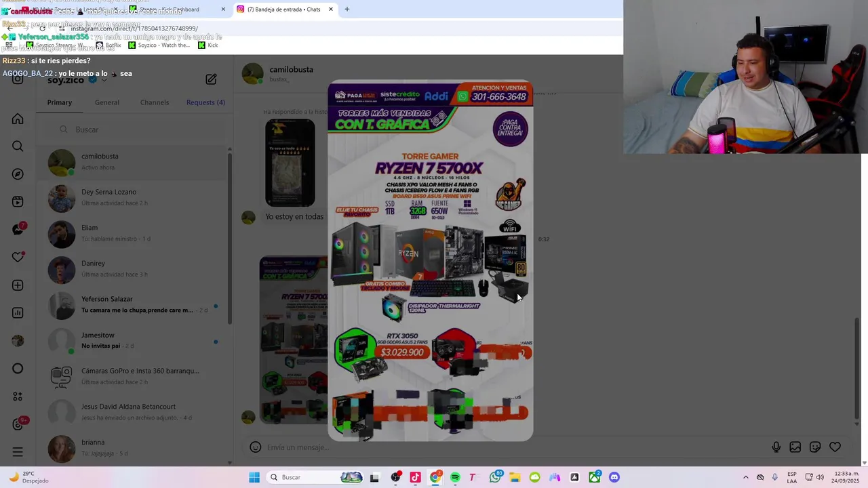This screenshot has width=868, height=488.
Task: Open the AI Studio shapes icon in sidebar
Action: 18,396
